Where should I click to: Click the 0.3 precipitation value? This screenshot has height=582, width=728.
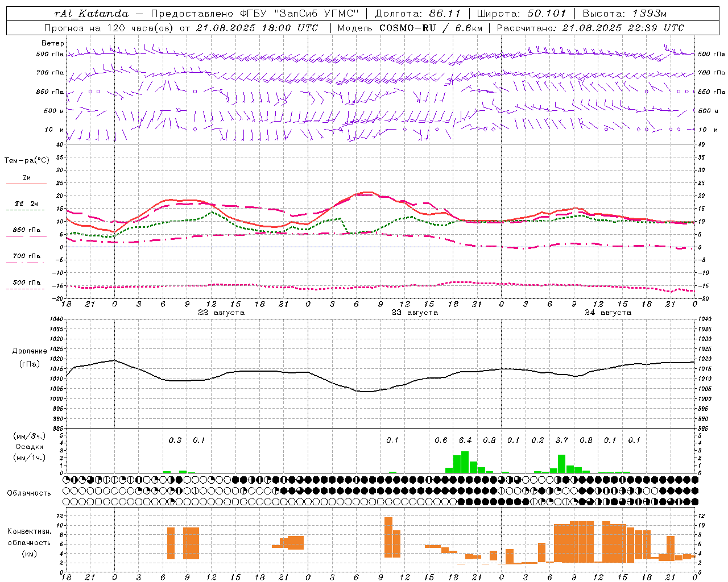175,440
